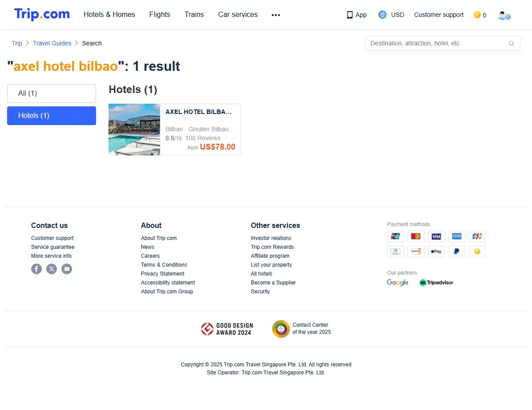The height and width of the screenshot is (410, 532).
Task: Click the Apple Pay payment icon
Action: tap(436, 252)
